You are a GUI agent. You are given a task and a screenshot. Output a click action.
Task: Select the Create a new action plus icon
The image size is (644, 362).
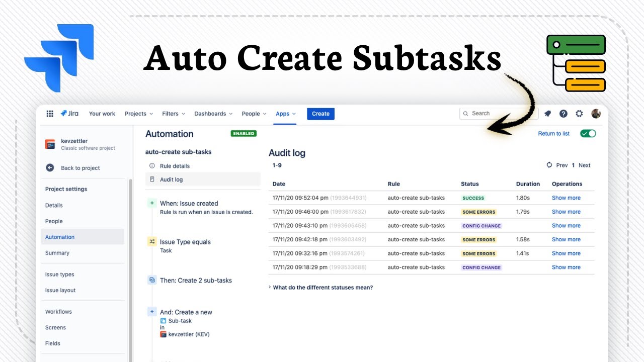152,312
